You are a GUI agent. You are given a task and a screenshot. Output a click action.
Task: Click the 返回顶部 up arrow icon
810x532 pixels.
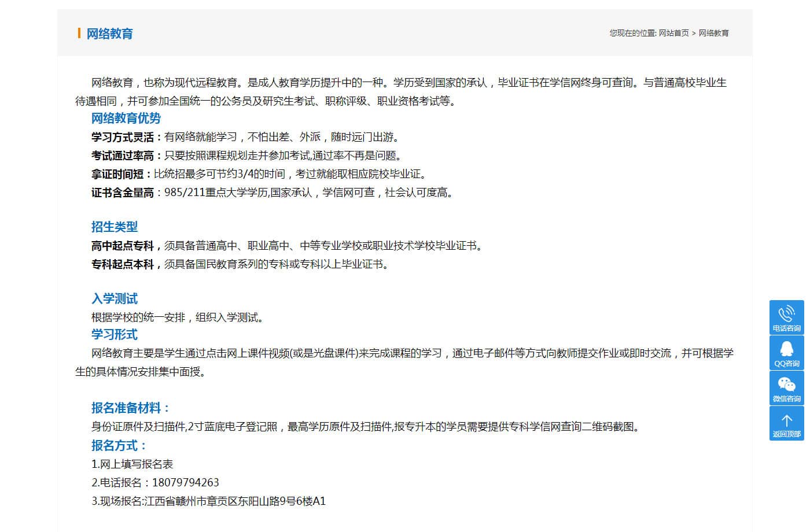coord(786,421)
